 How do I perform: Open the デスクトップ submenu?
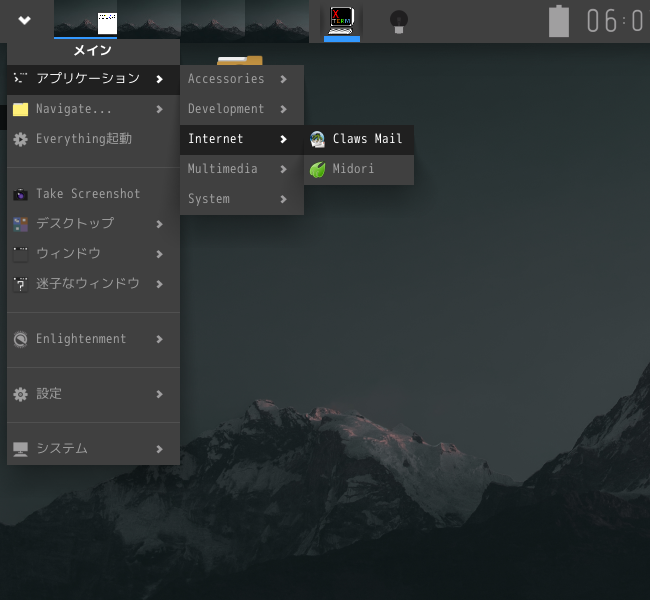(93, 224)
